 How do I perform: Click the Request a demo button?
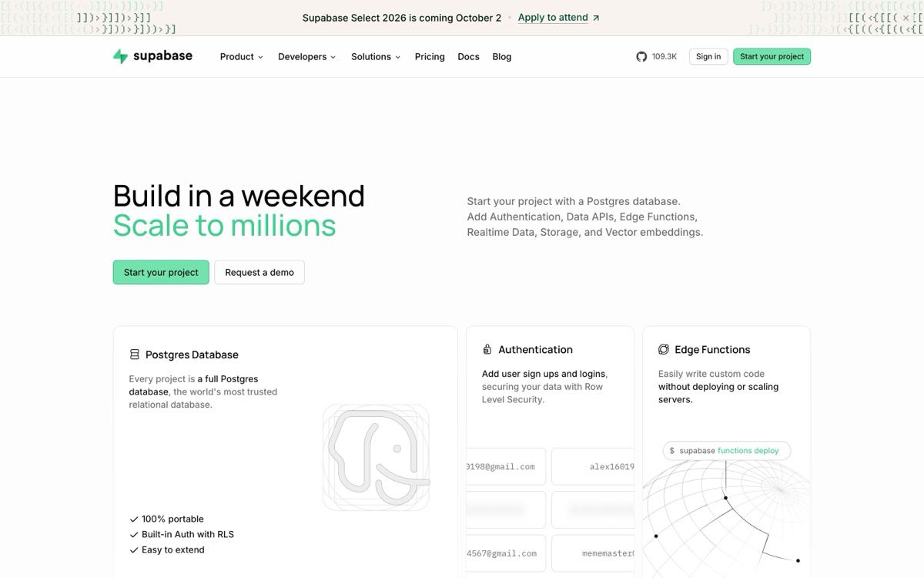[259, 272]
